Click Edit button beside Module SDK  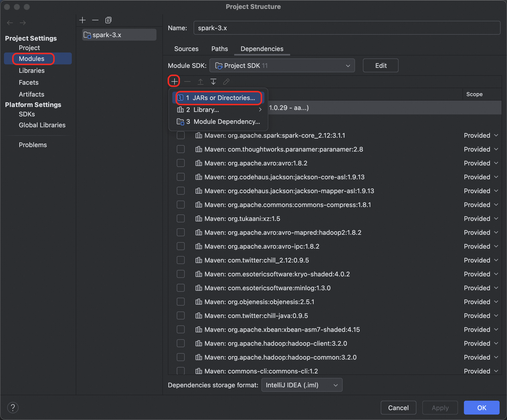click(x=380, y=66)
